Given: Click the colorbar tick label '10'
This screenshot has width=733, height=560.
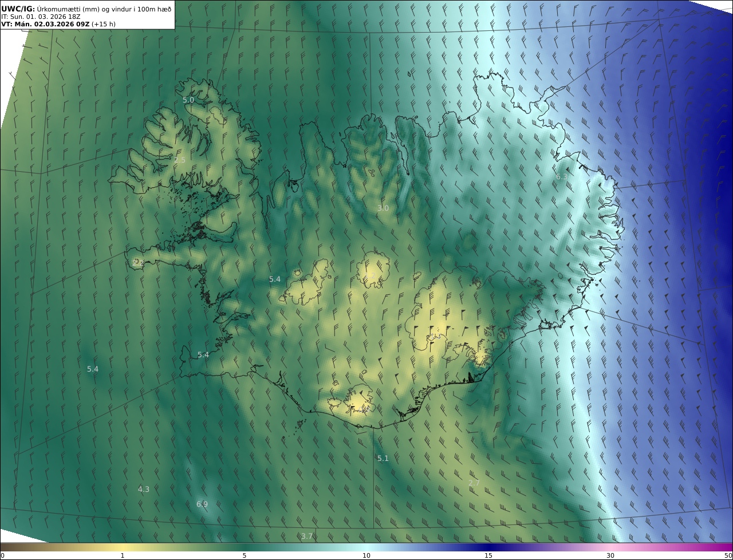Looking at the screenshot, I should click(366, 555).
